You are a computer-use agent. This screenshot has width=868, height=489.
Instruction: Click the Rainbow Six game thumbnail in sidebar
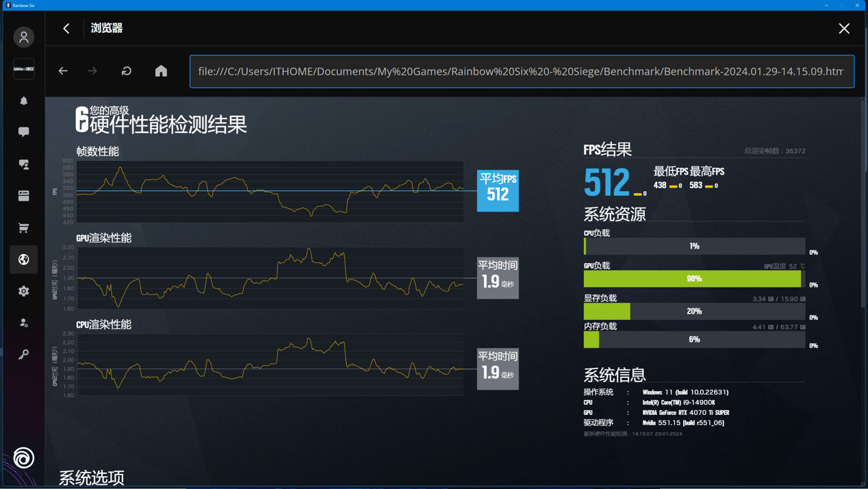click(x=24, y=68)
